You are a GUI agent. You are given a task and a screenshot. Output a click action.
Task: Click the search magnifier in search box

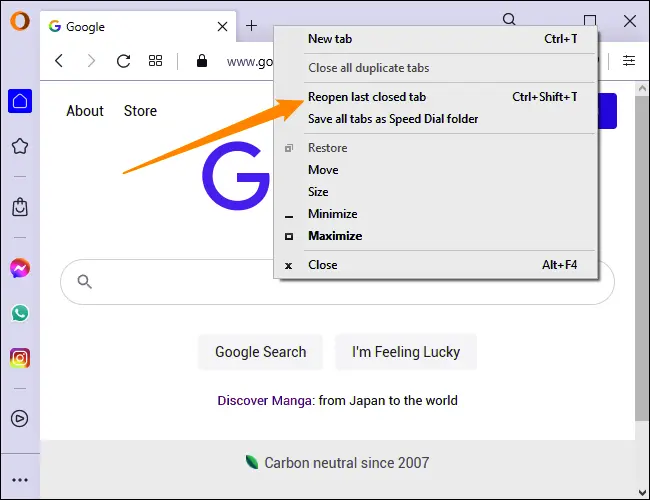tap(85, 282)
